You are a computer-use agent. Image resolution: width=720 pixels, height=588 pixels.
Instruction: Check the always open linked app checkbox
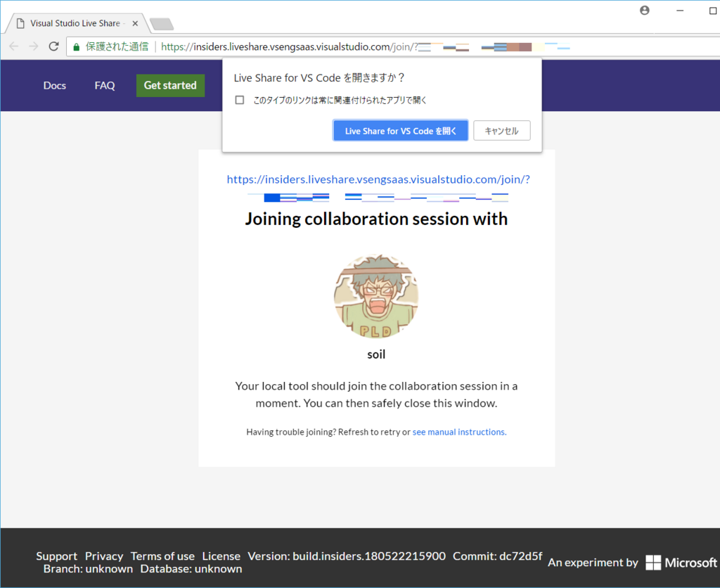coord(240,100)
